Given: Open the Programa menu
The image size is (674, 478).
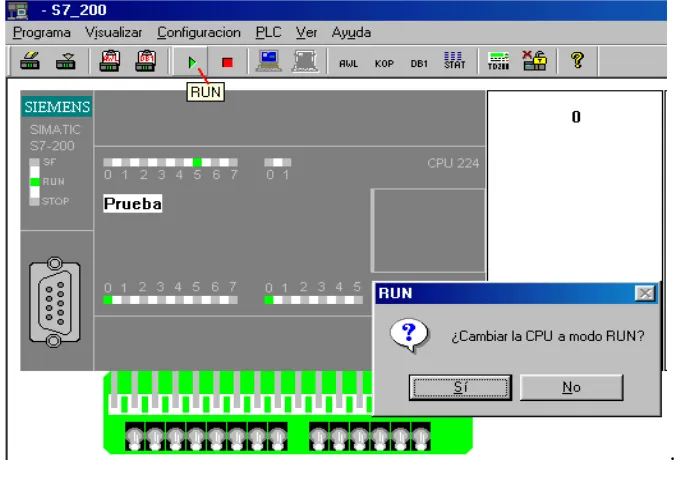Looking at the screenshot, I should click(x=42, y=33).
